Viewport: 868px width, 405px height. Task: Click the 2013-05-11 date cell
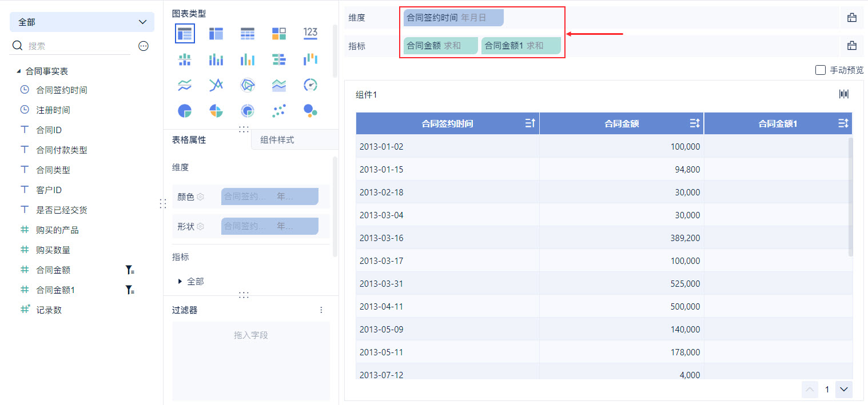coord(448,352)
